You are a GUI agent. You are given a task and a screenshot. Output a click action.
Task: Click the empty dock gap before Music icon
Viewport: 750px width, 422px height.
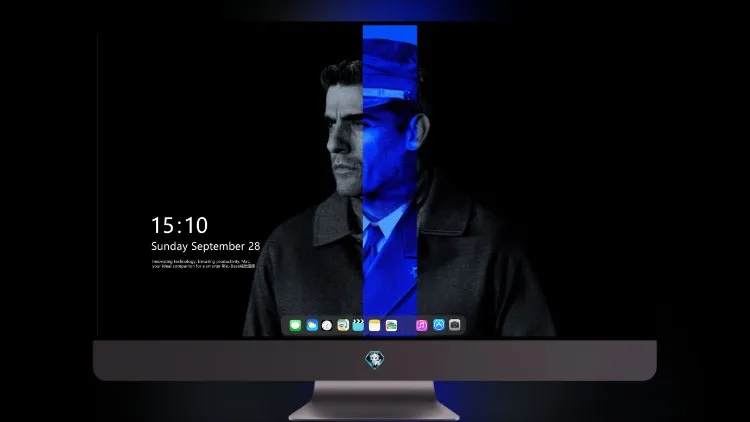(x=407, y=325)
